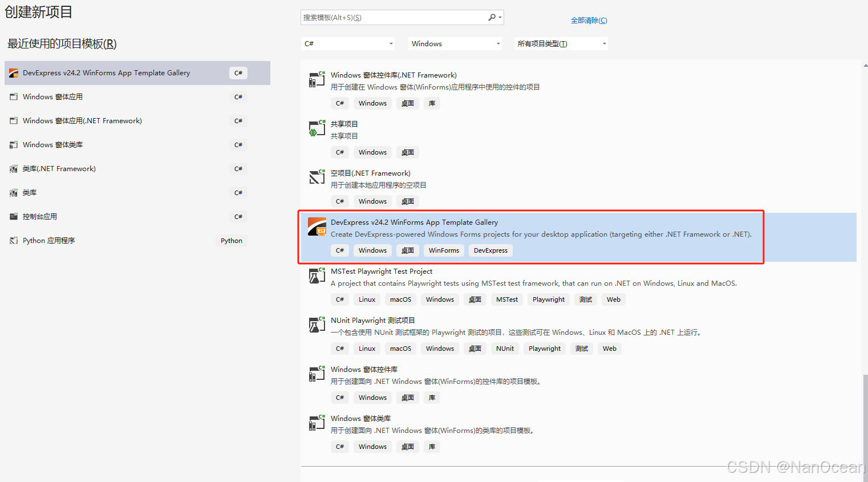Select the 控制台应用 recent entry text
Image resolution: width=868 pixels, height=482 pixels.
point(40,217)
